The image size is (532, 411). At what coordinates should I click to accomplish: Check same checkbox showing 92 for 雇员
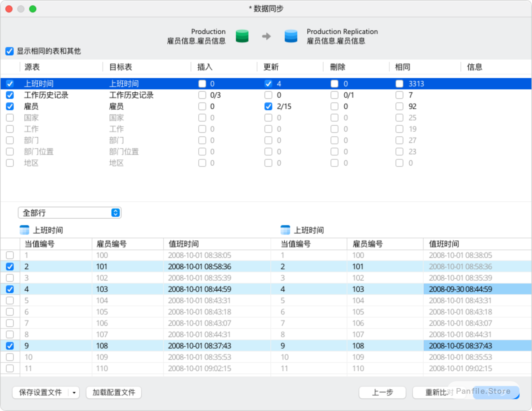(x=399, y=106)
